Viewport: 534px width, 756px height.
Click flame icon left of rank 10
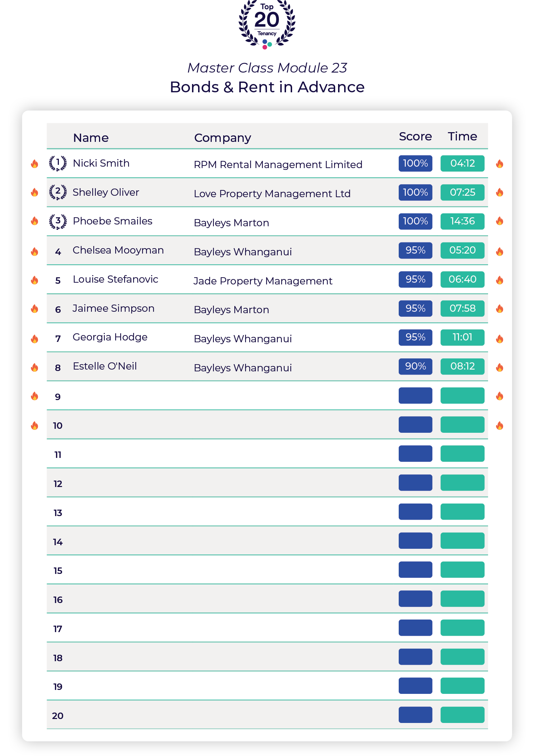click(34, 426)
